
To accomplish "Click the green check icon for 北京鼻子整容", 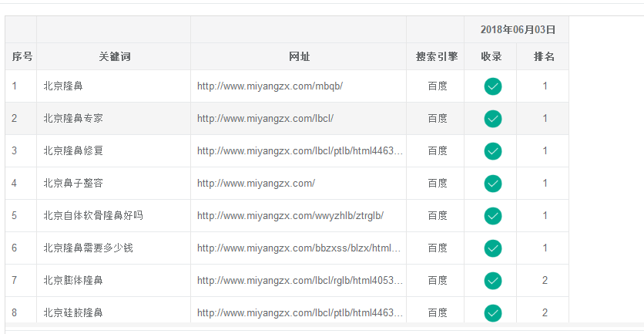I will click(493, 184).
